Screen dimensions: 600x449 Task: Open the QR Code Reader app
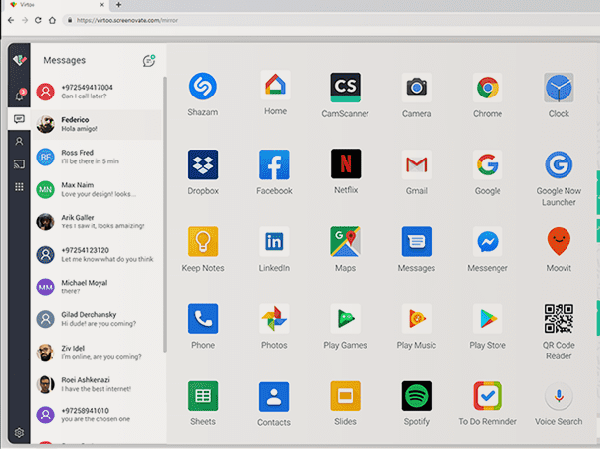pos(558,318)
